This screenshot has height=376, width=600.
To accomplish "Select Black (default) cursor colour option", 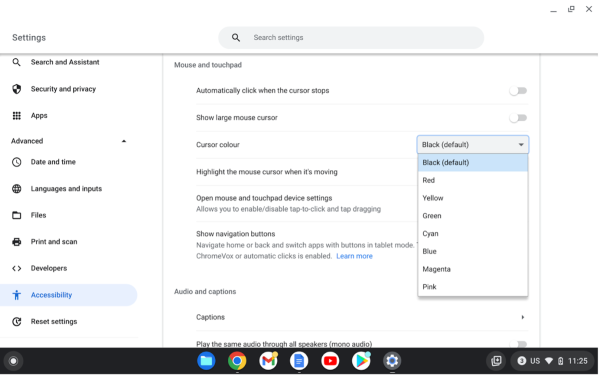I will coord(473,163).
